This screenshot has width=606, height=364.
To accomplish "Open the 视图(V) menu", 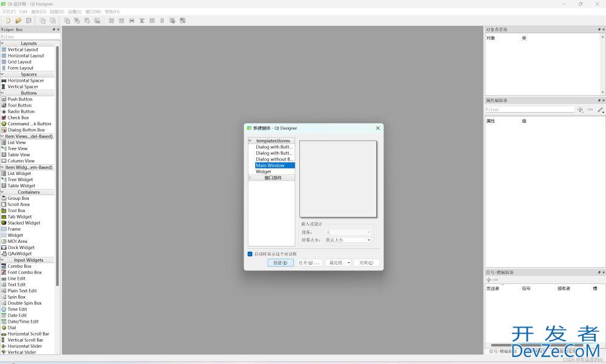I will [57, 12].
